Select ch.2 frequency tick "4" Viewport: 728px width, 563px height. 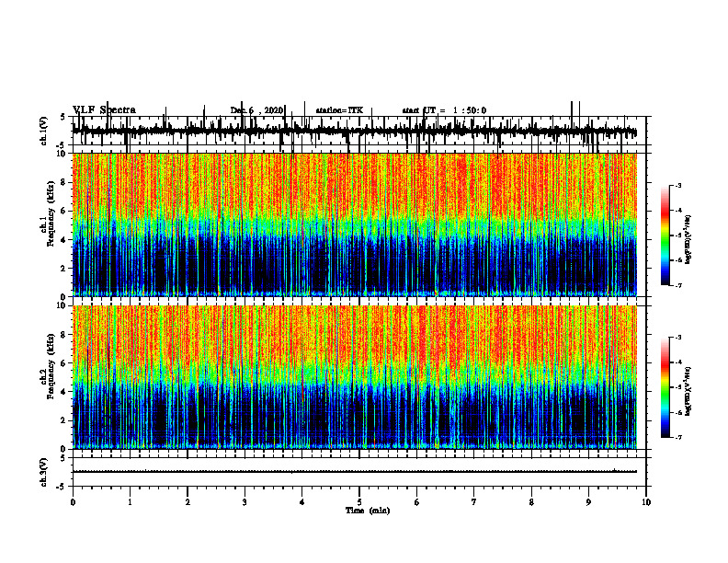click(65, 392)
